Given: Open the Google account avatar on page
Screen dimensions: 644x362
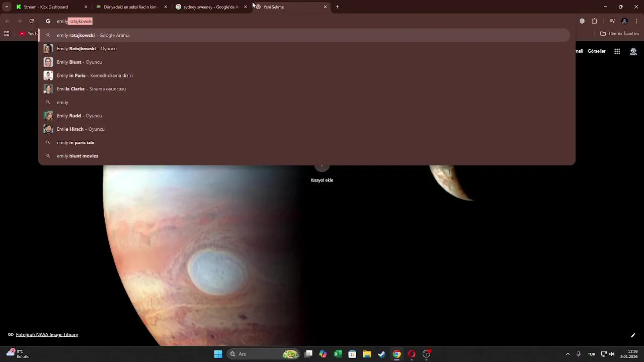Looking at the screenshot, I should [x=633, y=51].
